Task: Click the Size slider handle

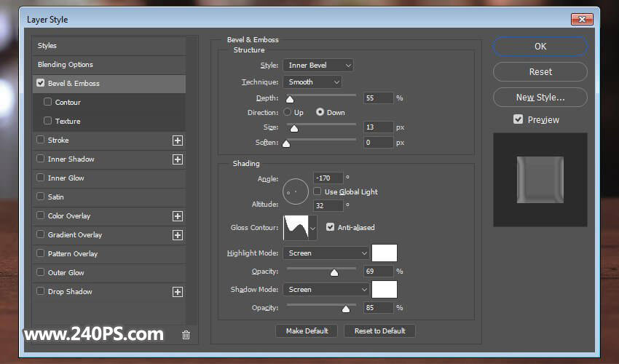Action: coord(293,128)
